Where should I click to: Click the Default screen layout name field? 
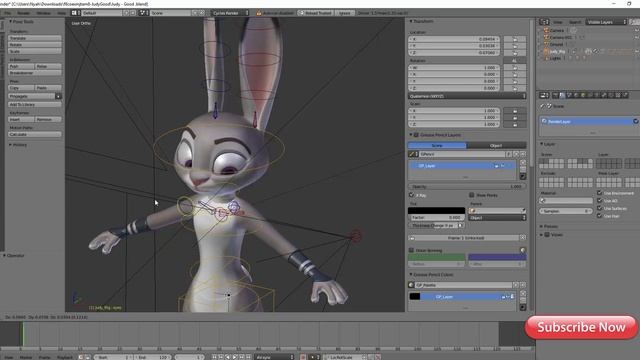pos(101,13)
